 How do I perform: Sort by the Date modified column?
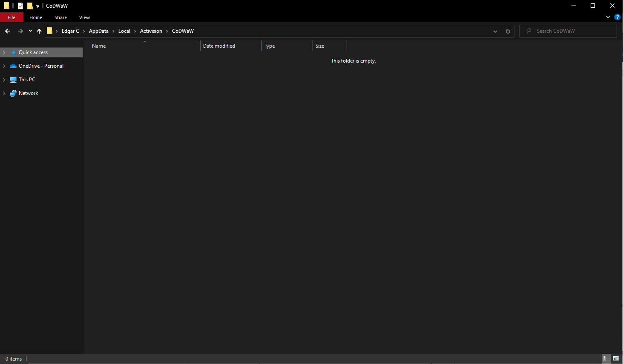231,46
